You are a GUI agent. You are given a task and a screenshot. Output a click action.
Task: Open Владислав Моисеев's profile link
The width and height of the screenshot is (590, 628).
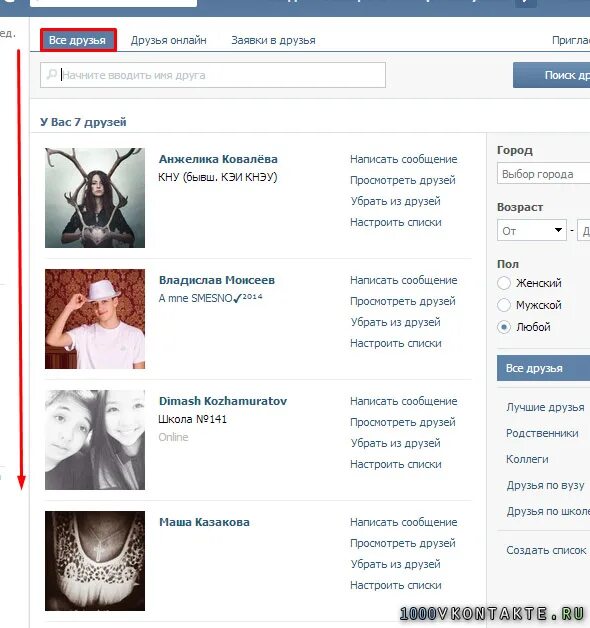pyautogui.click(x=217, y=280)
